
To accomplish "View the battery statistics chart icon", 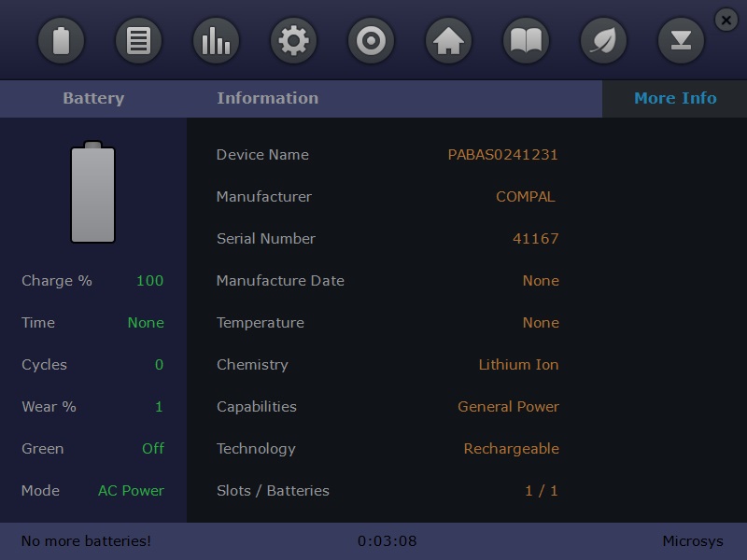I will tap(216, 40).
